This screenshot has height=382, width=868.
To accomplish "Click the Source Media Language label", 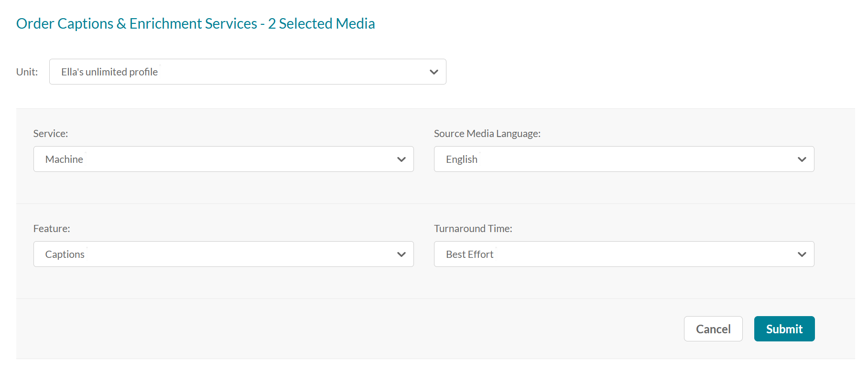I will coord(487,134).
